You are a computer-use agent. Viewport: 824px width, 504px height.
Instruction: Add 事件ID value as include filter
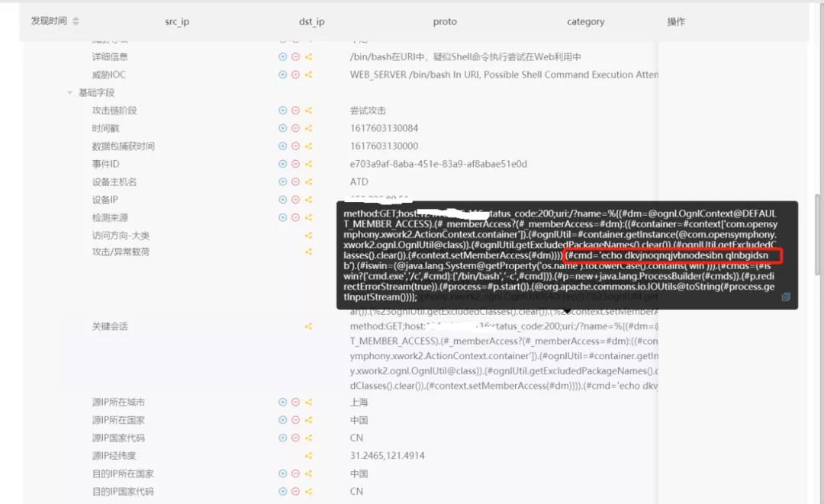[x=282, y=164]
